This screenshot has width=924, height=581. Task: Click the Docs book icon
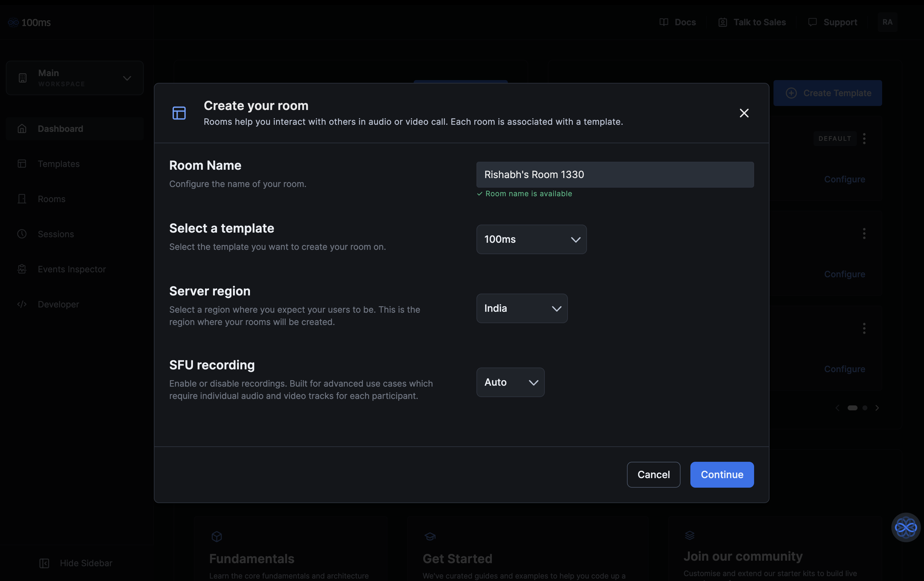click(x=664, y=22)
